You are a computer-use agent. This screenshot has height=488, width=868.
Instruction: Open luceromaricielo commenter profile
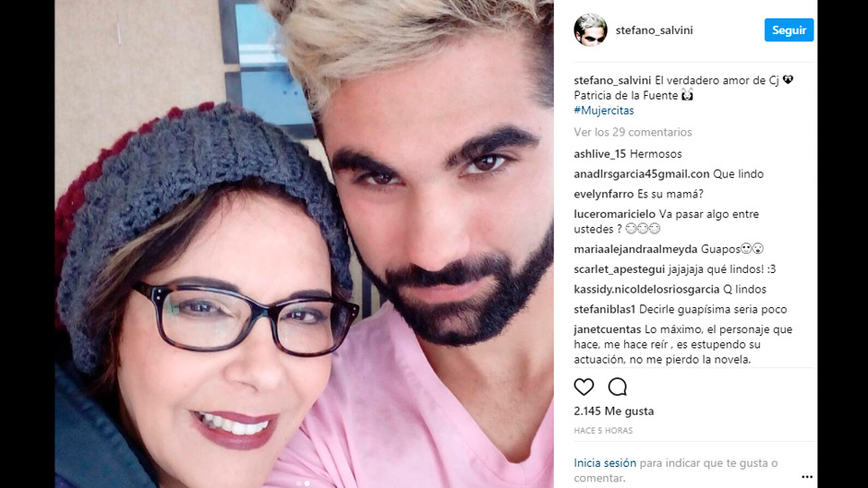[x=614, y=214]
